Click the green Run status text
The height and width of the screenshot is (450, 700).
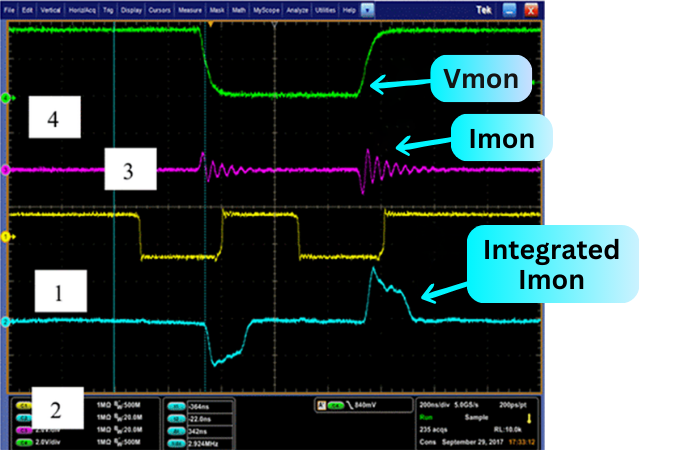pos(426,417)
